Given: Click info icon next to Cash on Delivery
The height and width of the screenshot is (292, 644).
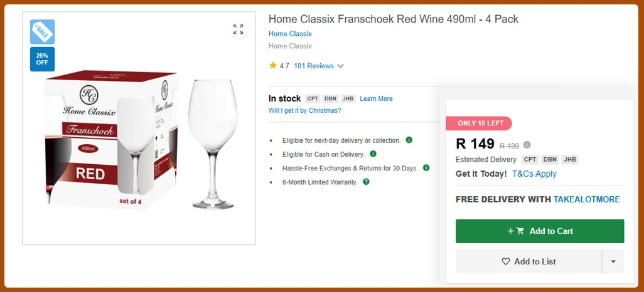Looking at the screenshot, I should 373,154.
